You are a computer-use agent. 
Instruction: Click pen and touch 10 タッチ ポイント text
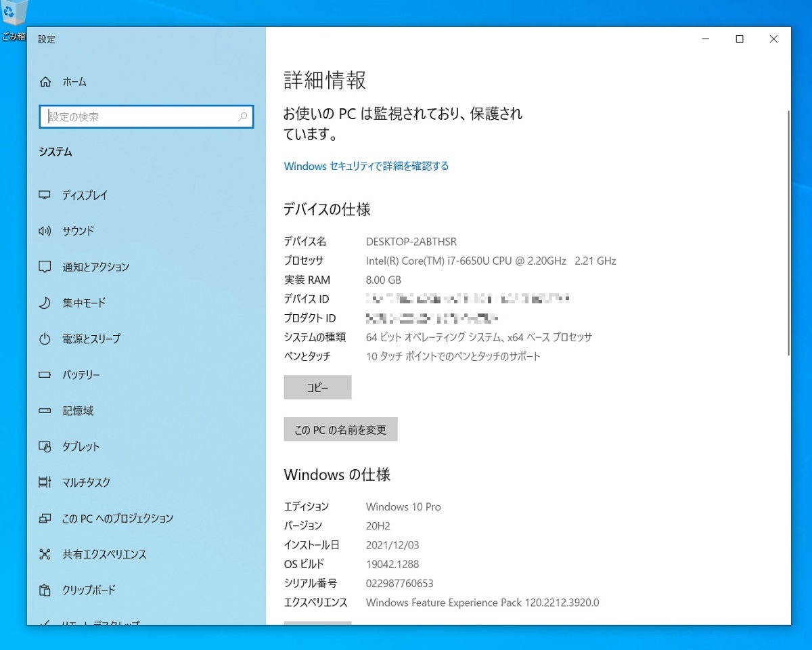pos(453,355)
